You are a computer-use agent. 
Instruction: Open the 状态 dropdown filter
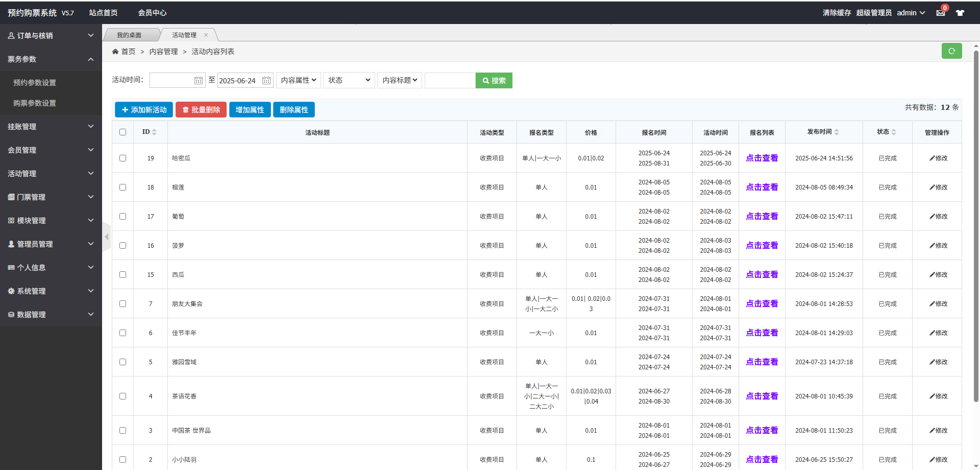(x=349, y=80)
